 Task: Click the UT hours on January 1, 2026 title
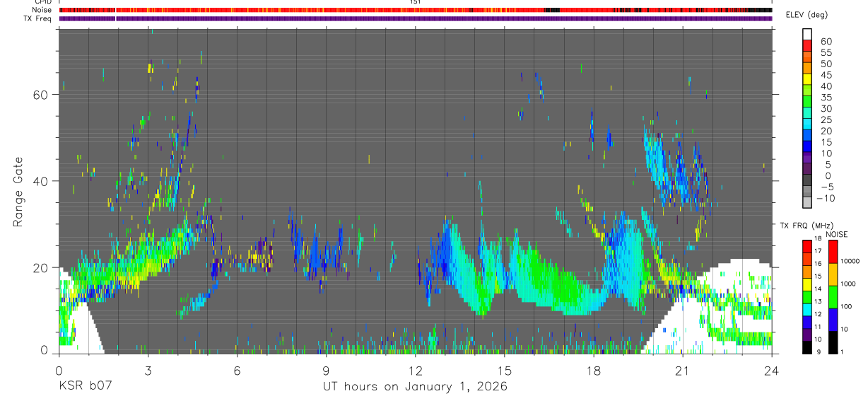(415, 387)
